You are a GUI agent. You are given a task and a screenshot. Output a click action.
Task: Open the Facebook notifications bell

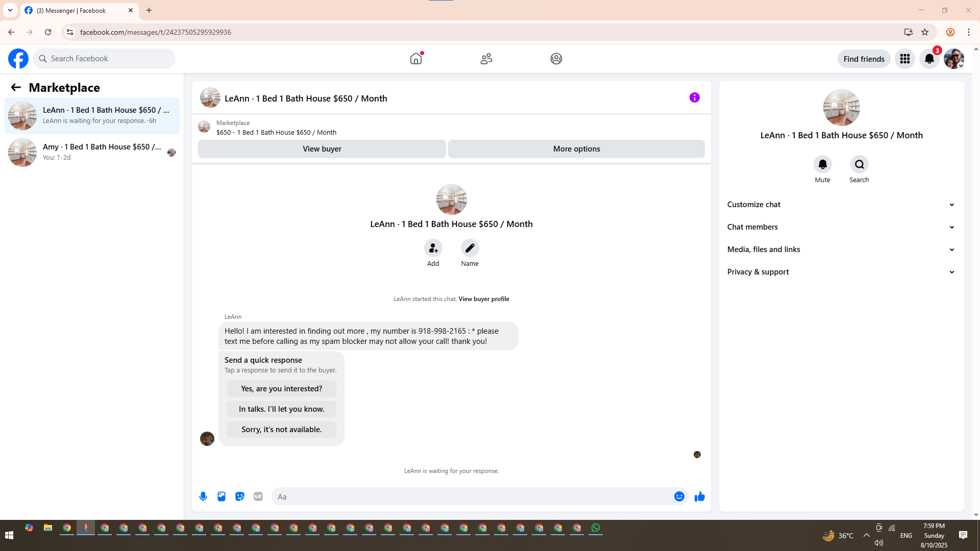929,59
